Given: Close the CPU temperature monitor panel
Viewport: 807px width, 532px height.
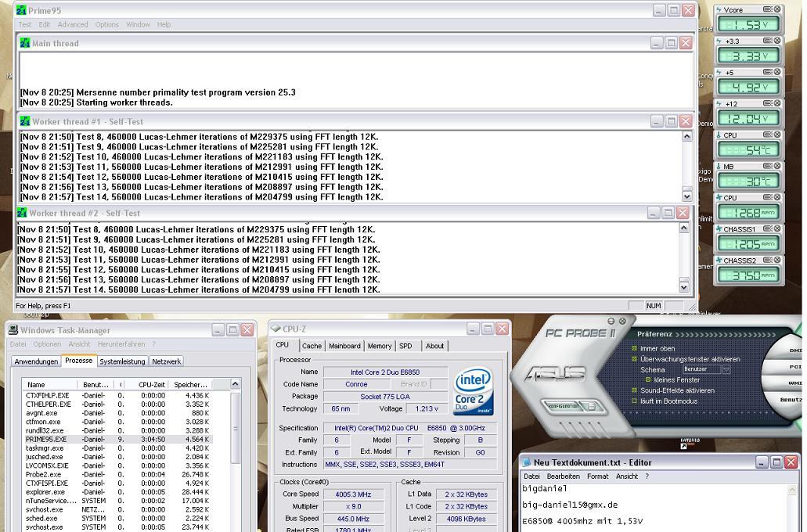Looking at the screenshot, I should (x=777, y=135).
